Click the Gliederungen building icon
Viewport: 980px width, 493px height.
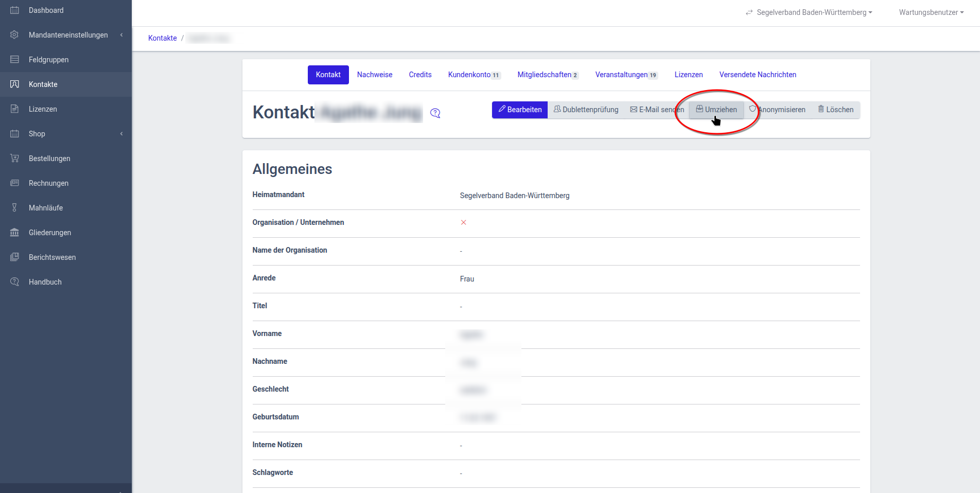[14, 233]
